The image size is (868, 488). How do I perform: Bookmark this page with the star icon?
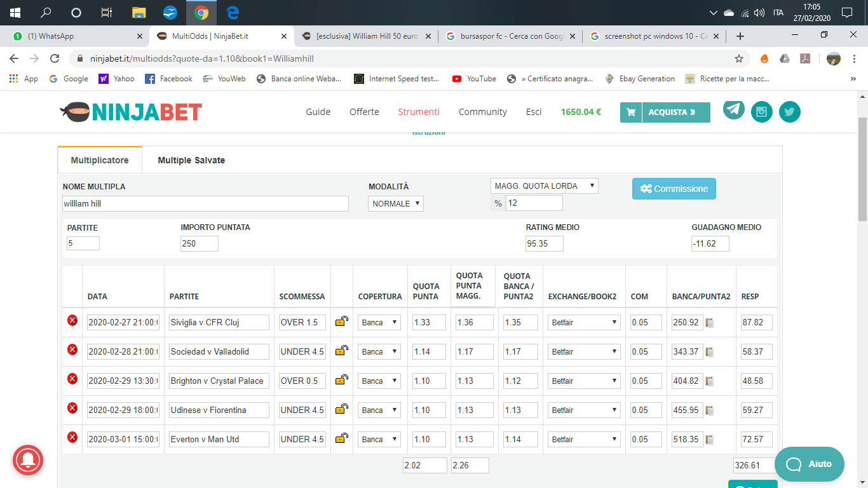(739, 58)
